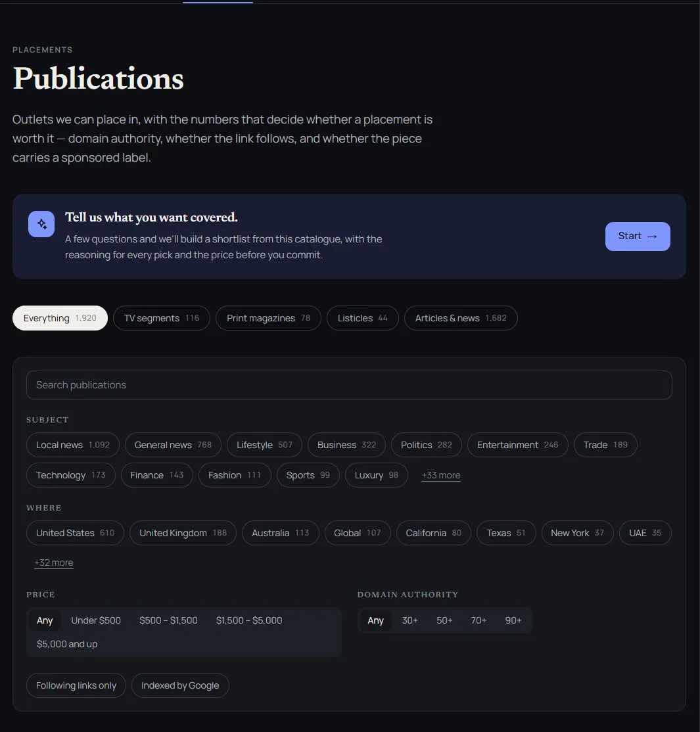
Task: Choose Australia as location
Action: pyautogui.click(x=280, y=533)
